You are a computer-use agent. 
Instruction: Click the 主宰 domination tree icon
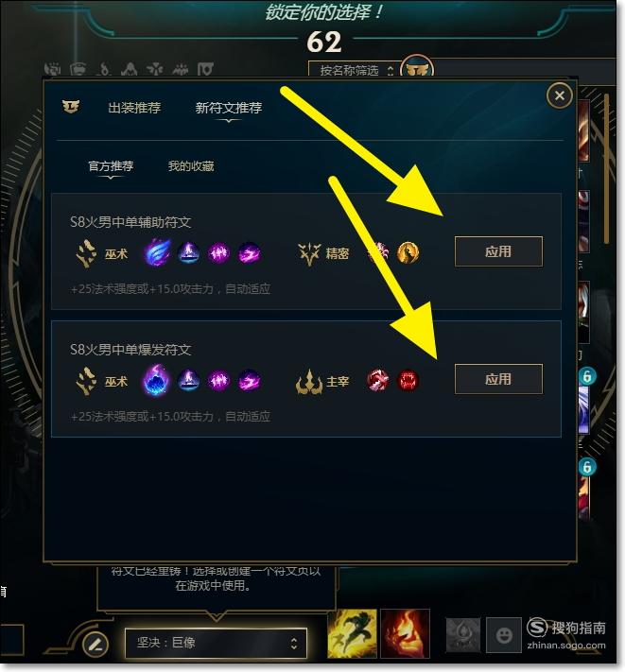click(308, 382)
